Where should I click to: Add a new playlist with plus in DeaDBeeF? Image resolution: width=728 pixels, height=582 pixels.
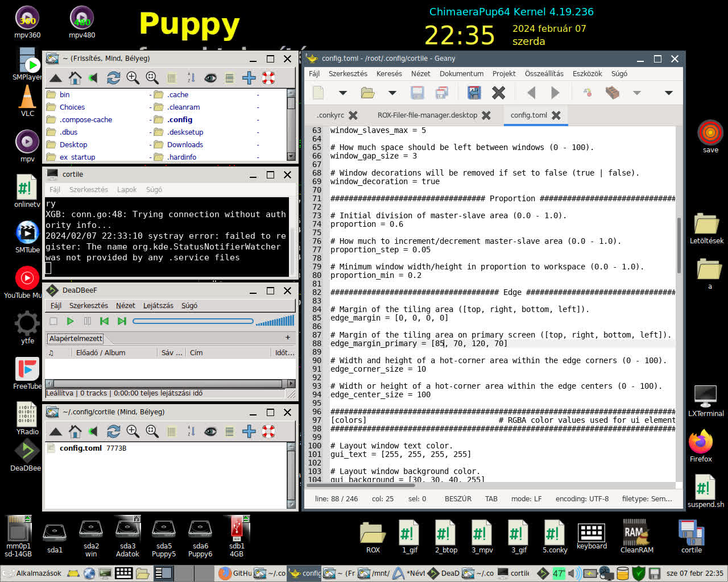288,338
